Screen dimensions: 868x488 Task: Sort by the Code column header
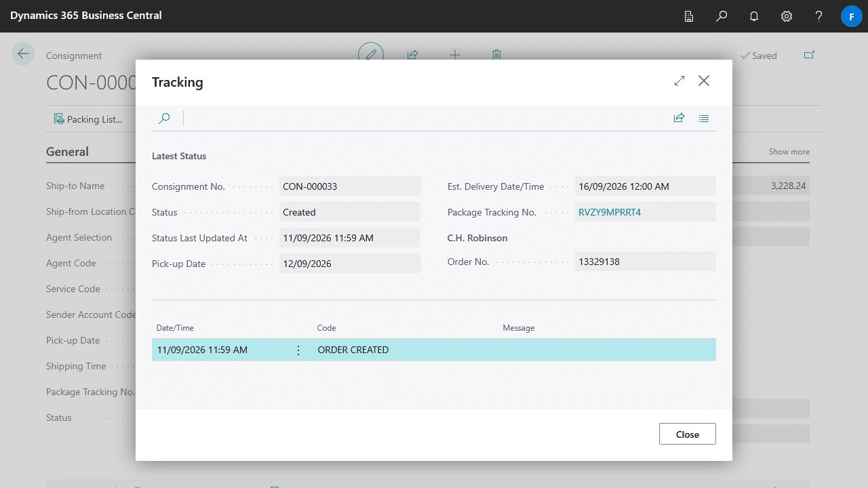coord(326,328)
